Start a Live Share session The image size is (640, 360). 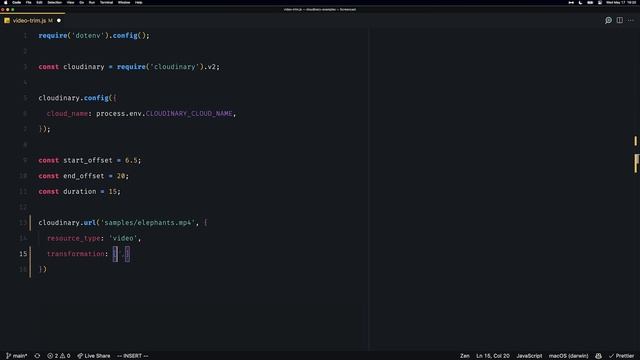click(x=94, y=356)
